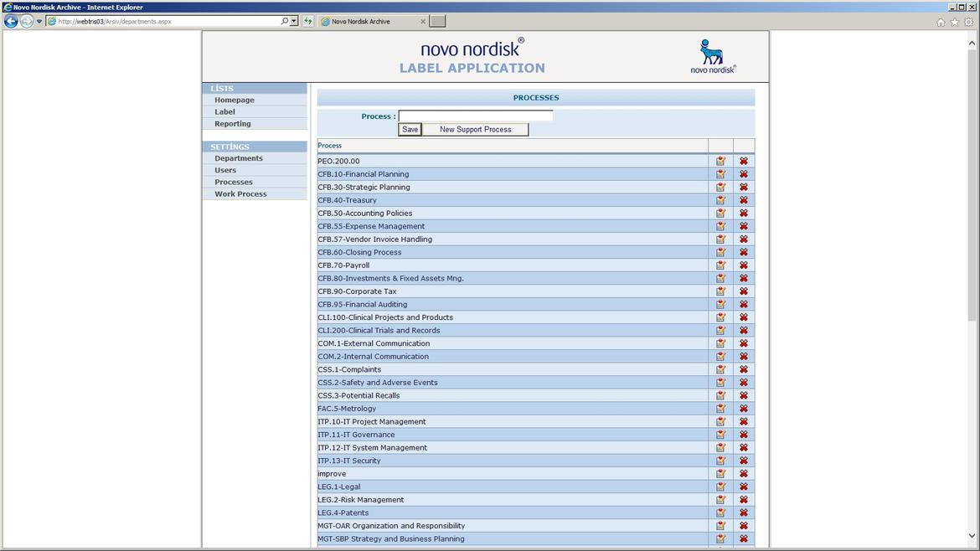Open Work Process under Settings

240,193
